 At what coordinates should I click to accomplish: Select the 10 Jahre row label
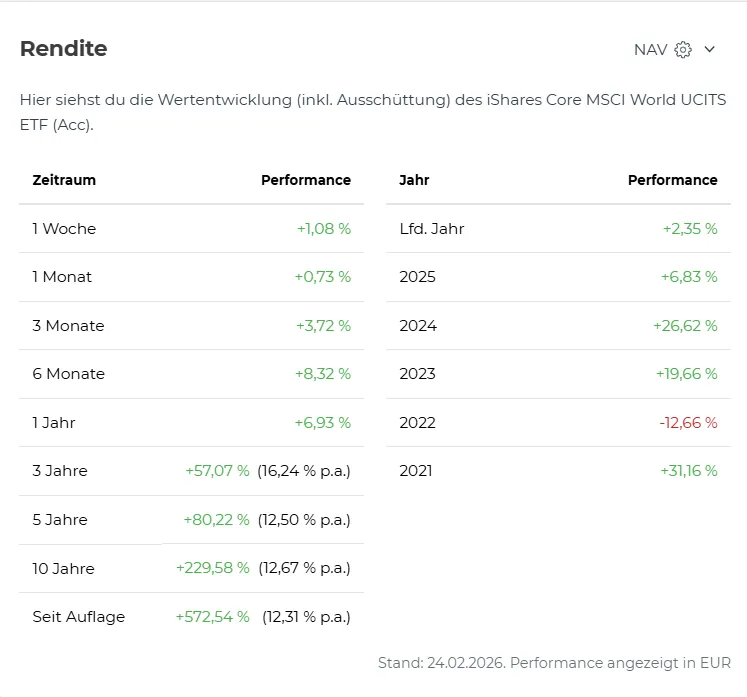tap(63, 569)
